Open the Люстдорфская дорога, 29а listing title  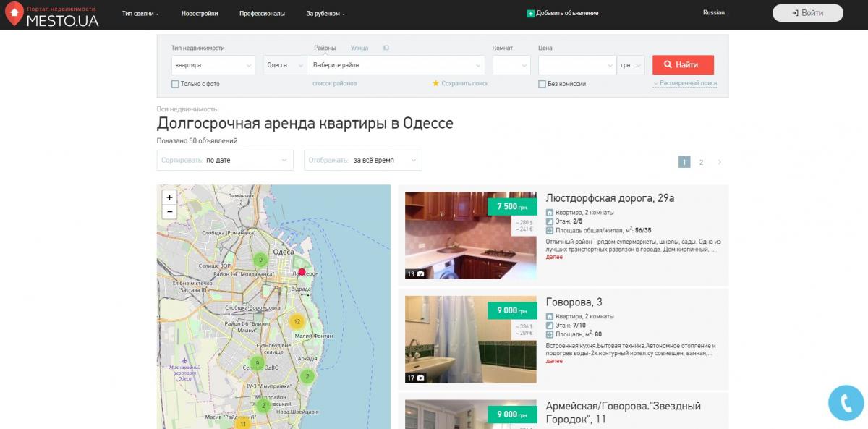click(x=610, y=198)
